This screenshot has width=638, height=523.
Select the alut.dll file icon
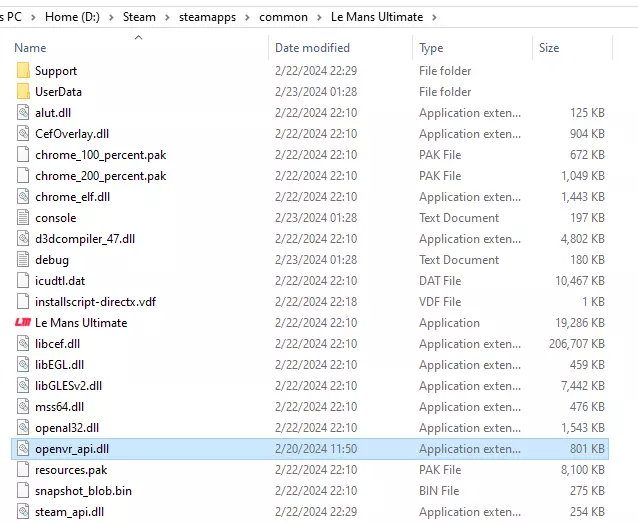tap(23, 113)
